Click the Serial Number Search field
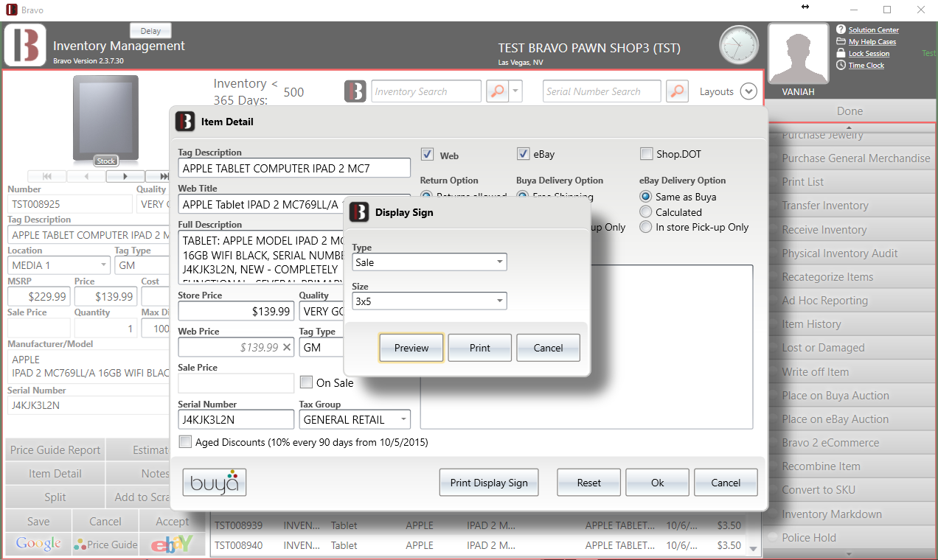 [602, 91]
